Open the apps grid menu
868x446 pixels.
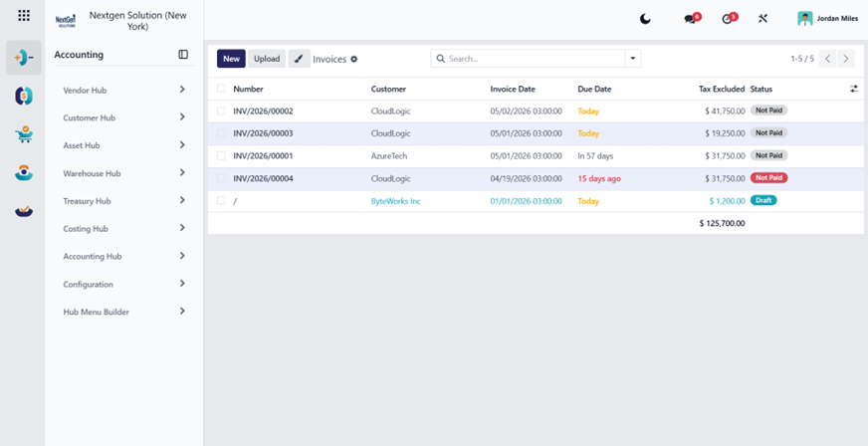pos(24,16)
